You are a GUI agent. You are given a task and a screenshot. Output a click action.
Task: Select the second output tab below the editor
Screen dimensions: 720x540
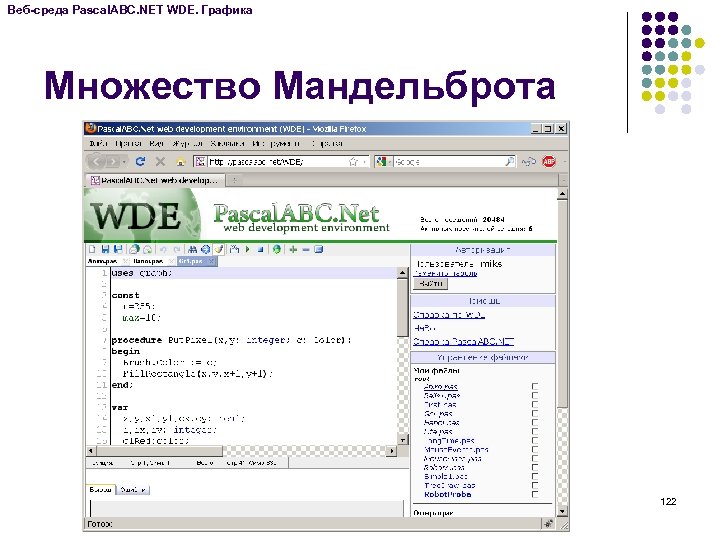coord(133,489)
